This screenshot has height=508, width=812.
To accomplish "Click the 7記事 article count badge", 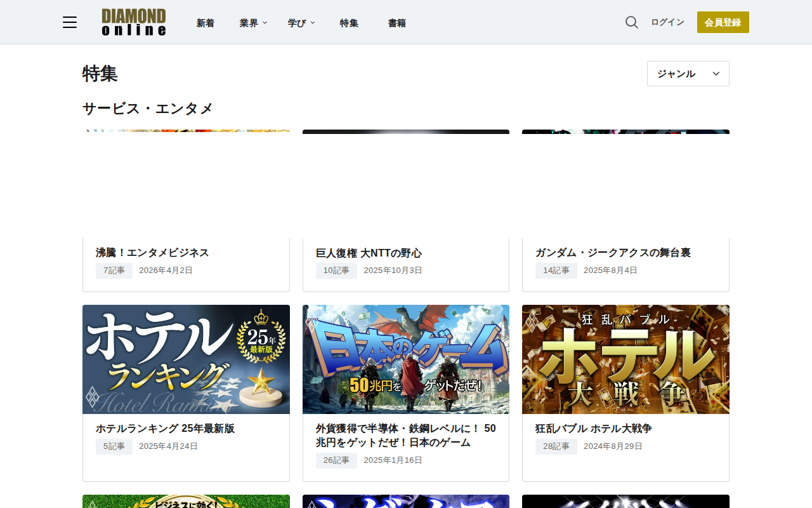I will 114,271.
